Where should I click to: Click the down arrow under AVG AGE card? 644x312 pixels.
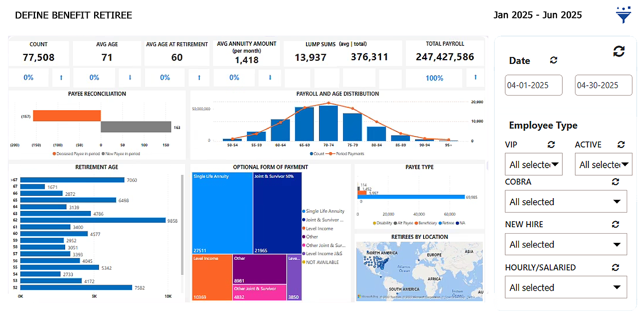(x=130, y=78)
